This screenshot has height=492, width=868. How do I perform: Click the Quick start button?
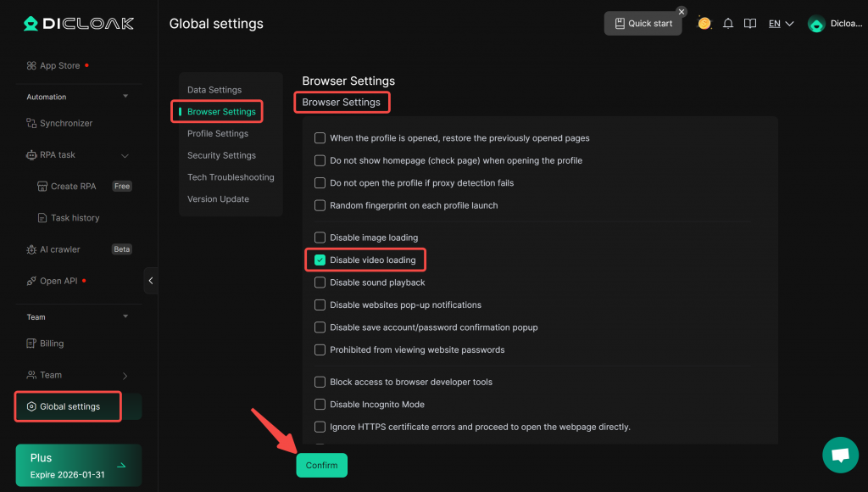643,24
